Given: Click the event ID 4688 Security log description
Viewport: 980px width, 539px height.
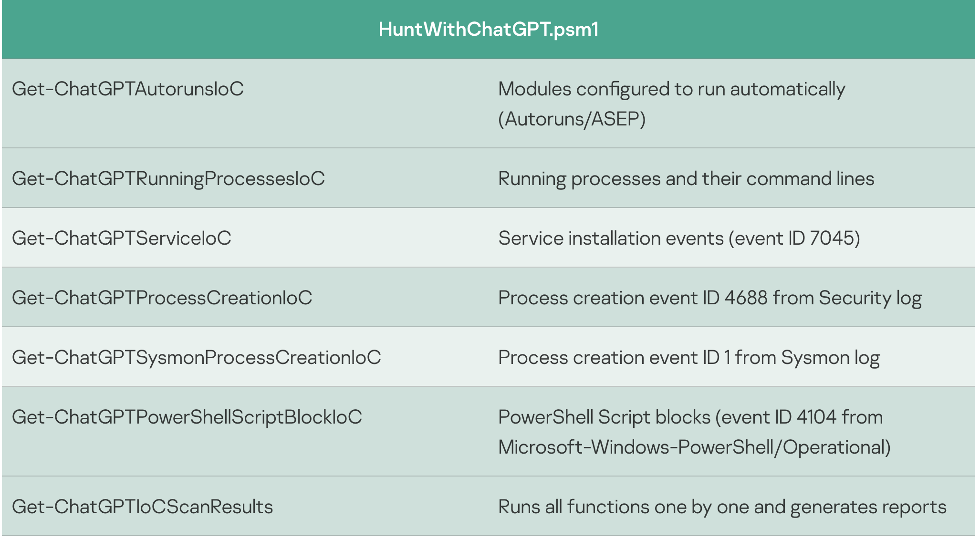Looking at the screenshot, I should 710,298.
